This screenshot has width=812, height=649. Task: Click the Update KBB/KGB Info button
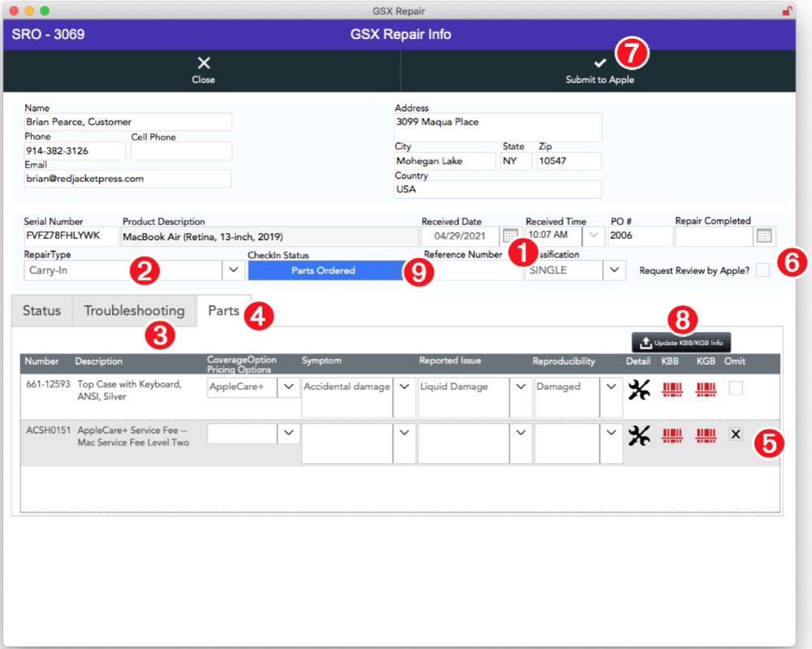(x=681, y=343)
